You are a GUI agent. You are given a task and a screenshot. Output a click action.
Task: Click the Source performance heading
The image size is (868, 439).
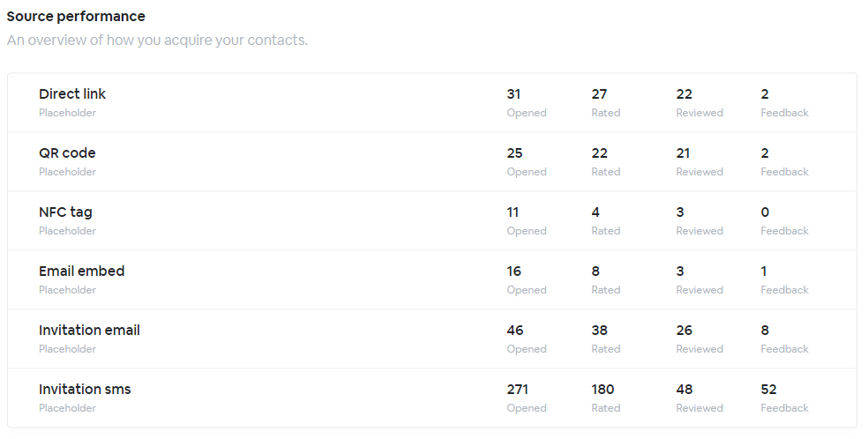pos(76,17)
